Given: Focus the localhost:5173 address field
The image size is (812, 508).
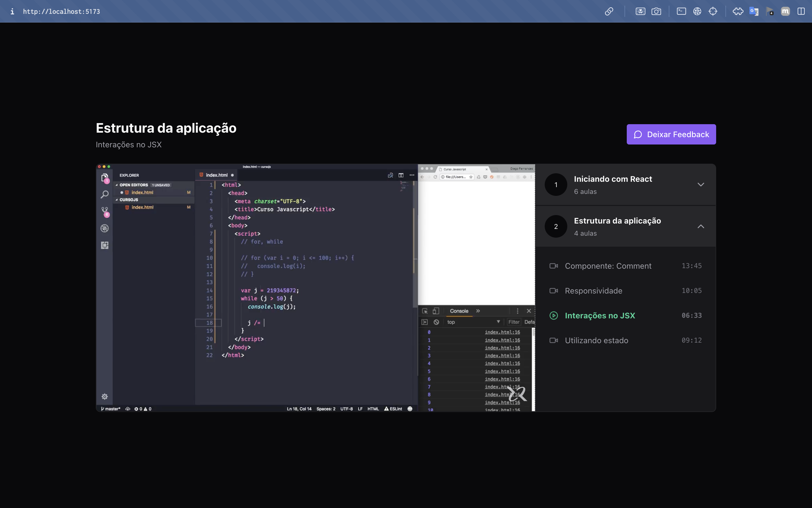Looking at the screenshot, I should (61, 11).
